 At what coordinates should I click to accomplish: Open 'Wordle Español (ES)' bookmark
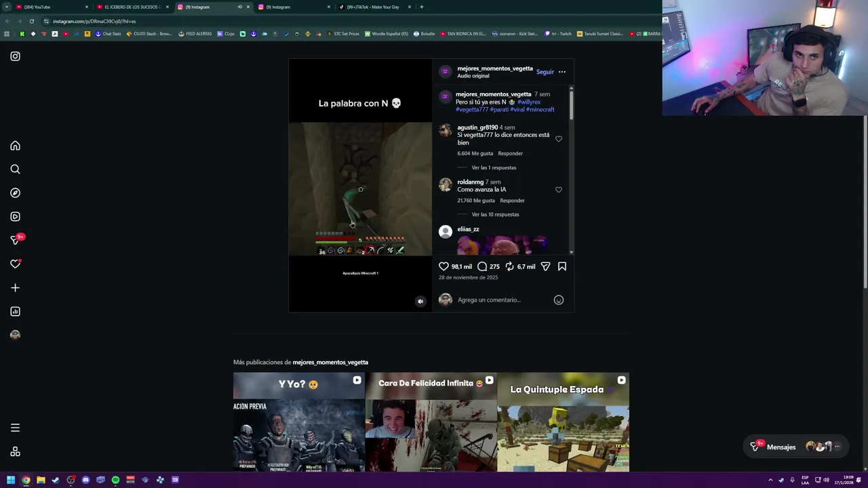click(x=387, y=34)
